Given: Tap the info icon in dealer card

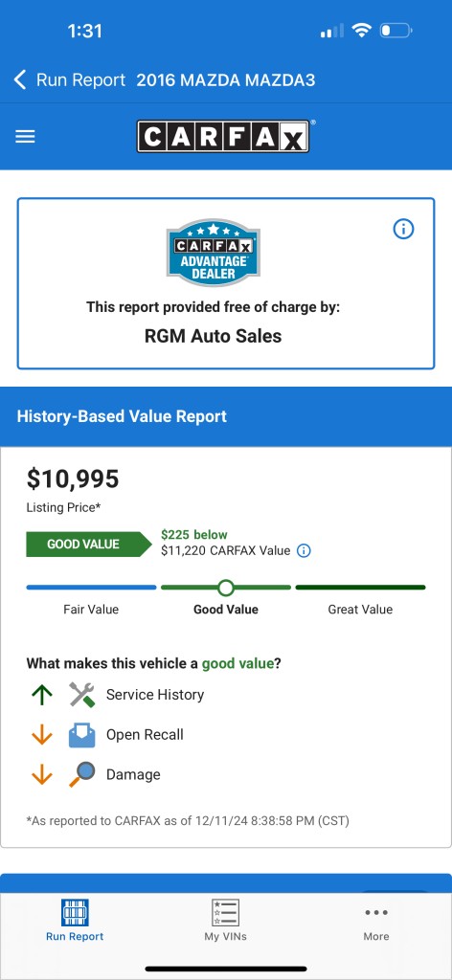Looking at the screenshot, I should pyautogui.click(x=403, y=230).
